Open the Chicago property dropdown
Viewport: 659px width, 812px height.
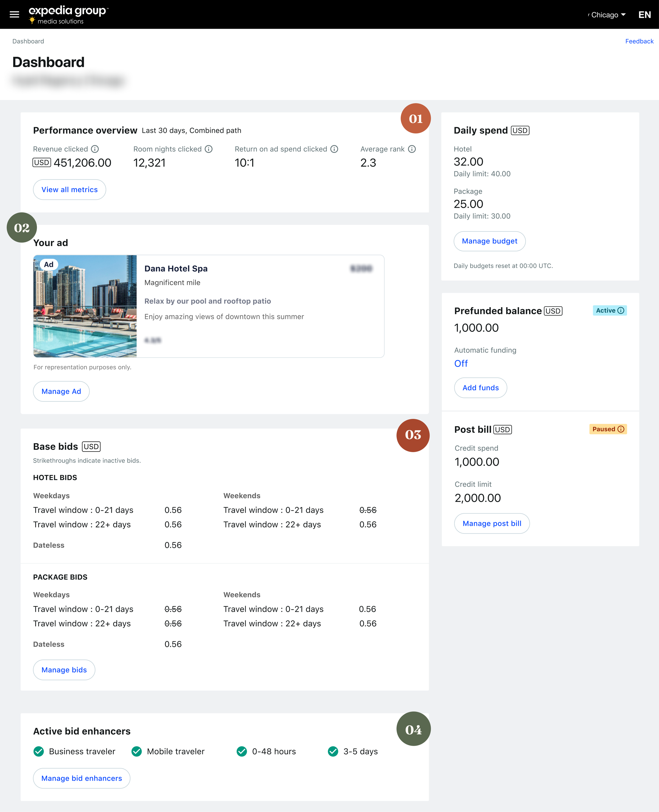[x=608, y=15]
